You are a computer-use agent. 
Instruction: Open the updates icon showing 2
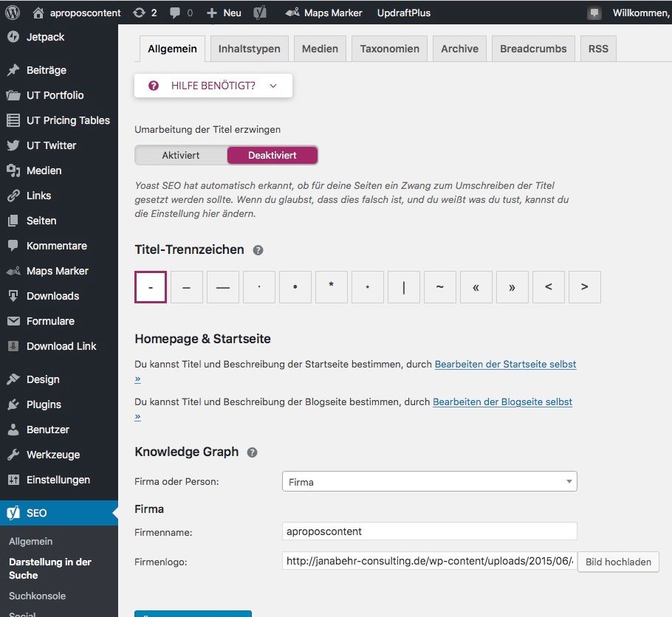(139, 13)
